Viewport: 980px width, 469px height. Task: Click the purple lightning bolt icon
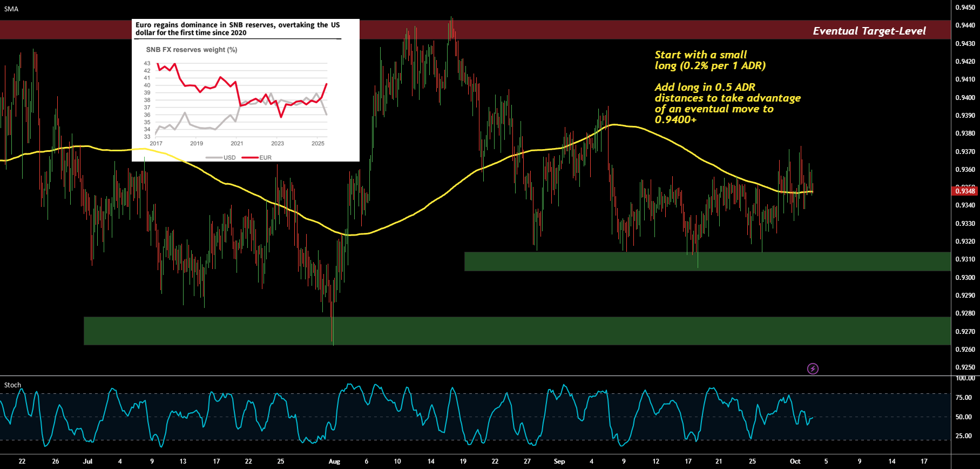click(x=813, y=369)
